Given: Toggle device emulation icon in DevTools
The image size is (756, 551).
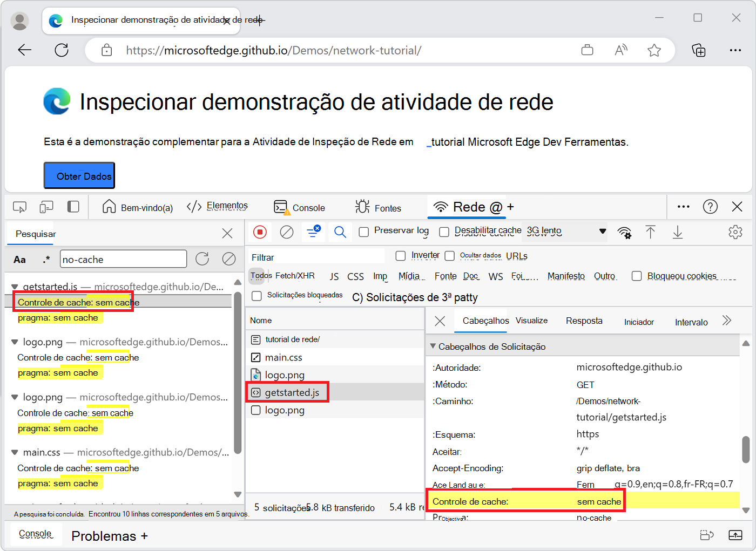Looking at the screenshot, I should [x=46, y=207].
